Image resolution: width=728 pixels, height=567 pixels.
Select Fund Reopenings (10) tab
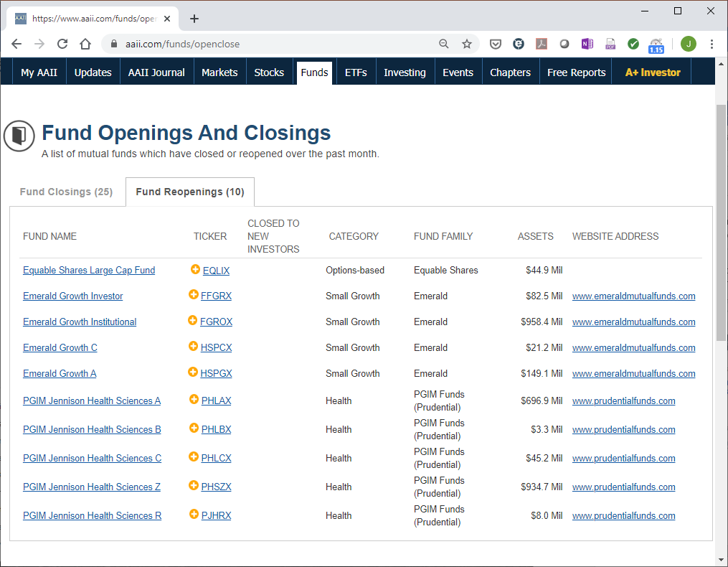click(x=190, y=192)
